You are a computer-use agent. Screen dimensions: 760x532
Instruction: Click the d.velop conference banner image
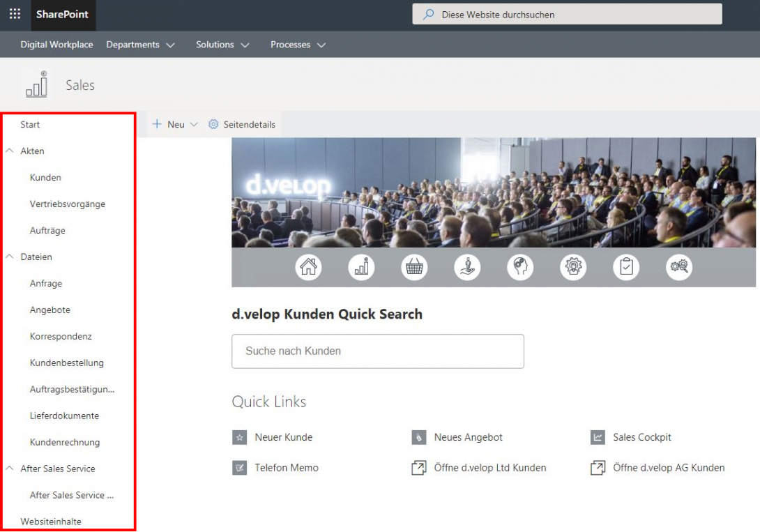pos(494,193)
